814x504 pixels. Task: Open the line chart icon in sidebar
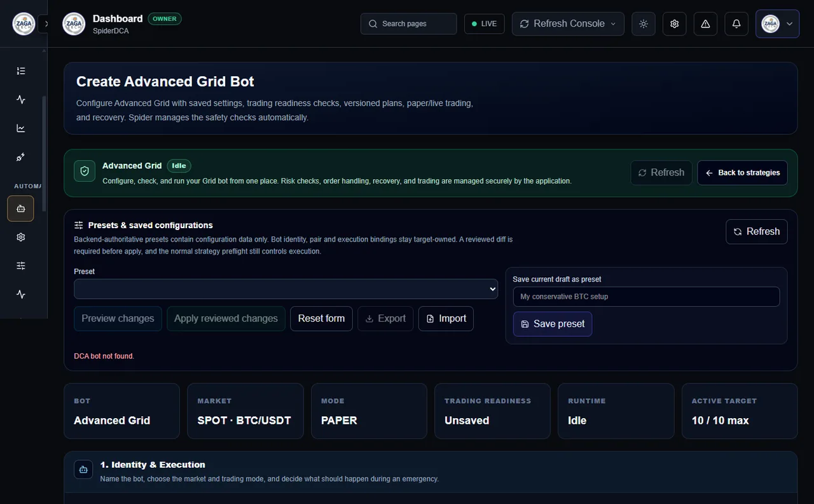21,128
